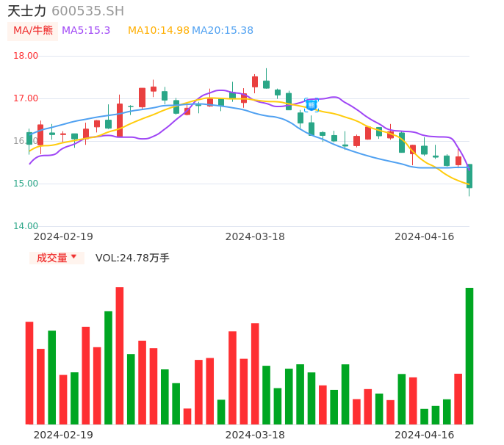Viewport: 504px width, 445px height.
Task: Click the 2024-04-16 date label under the volume chart
Action: pos(425,435)
